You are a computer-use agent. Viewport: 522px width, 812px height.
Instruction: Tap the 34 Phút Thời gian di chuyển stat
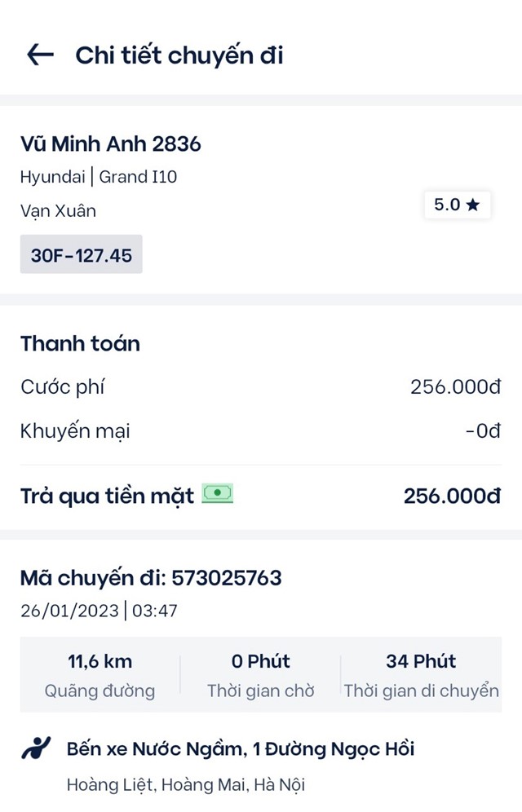point(421,675)
